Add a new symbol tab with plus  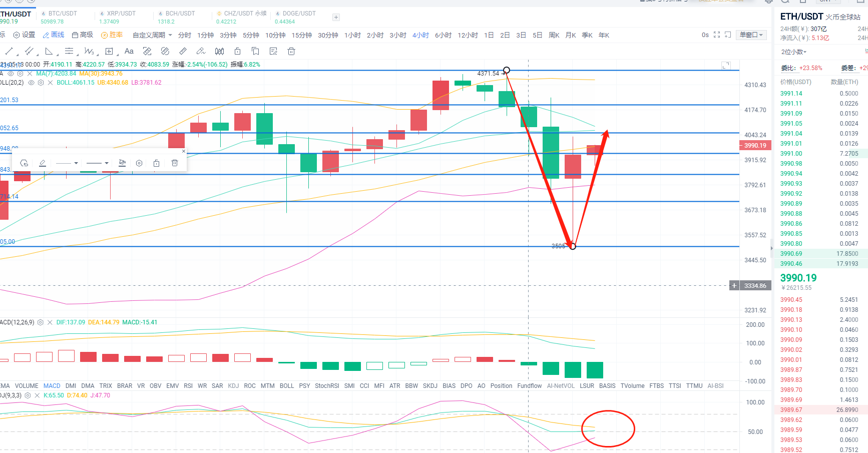[x=336, y=17]
